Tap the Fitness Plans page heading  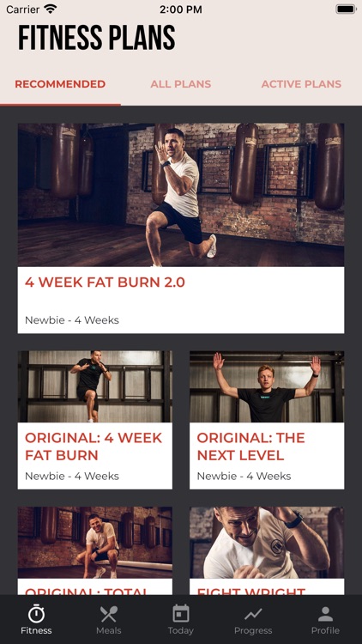click(x=96, y=38)
